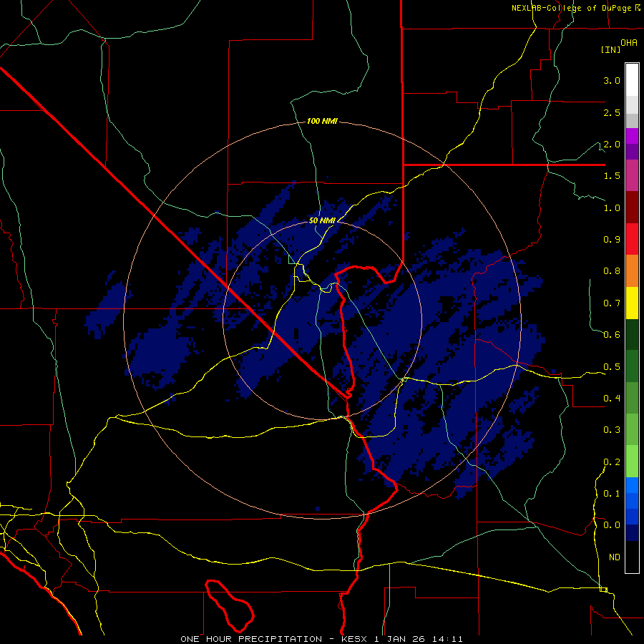The width and height of the screenshot is (644, 644).
Task: Click the 0.6 legend value
Action: coord(612,335)
